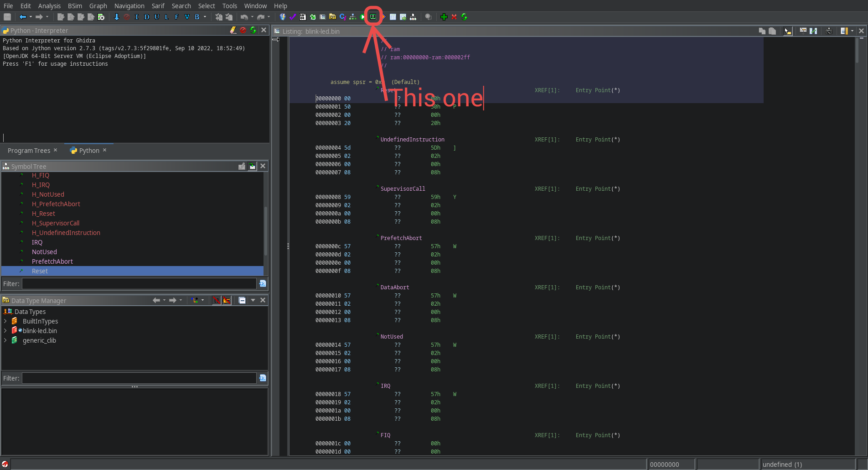Click the purple checkmark icon in the toolbar
The image size is (868, 470).
293,17
